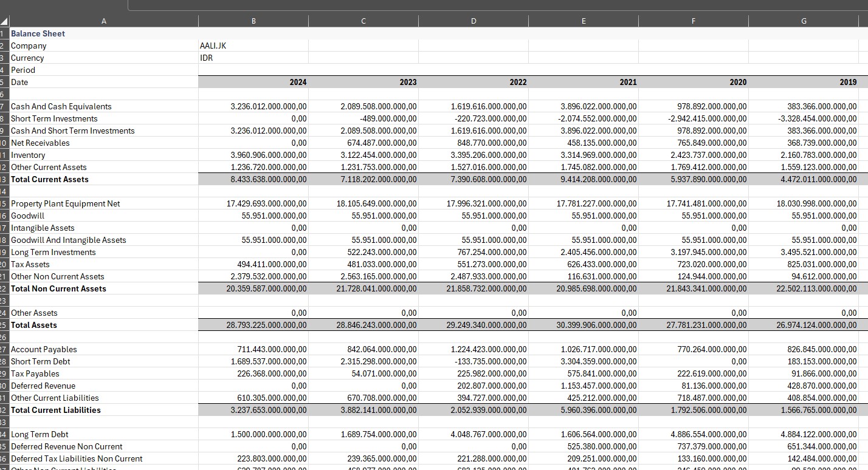Select the row 13 header
This screenshot has height=470, width=868.
point(4,179)
